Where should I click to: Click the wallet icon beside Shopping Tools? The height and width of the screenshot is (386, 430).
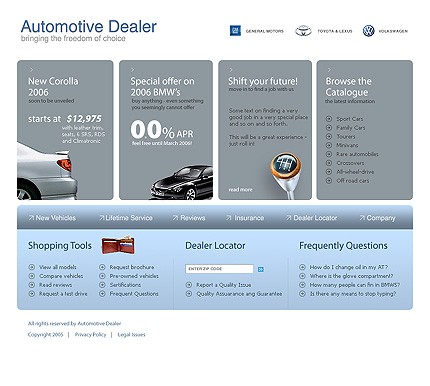(x=118, y=245)
